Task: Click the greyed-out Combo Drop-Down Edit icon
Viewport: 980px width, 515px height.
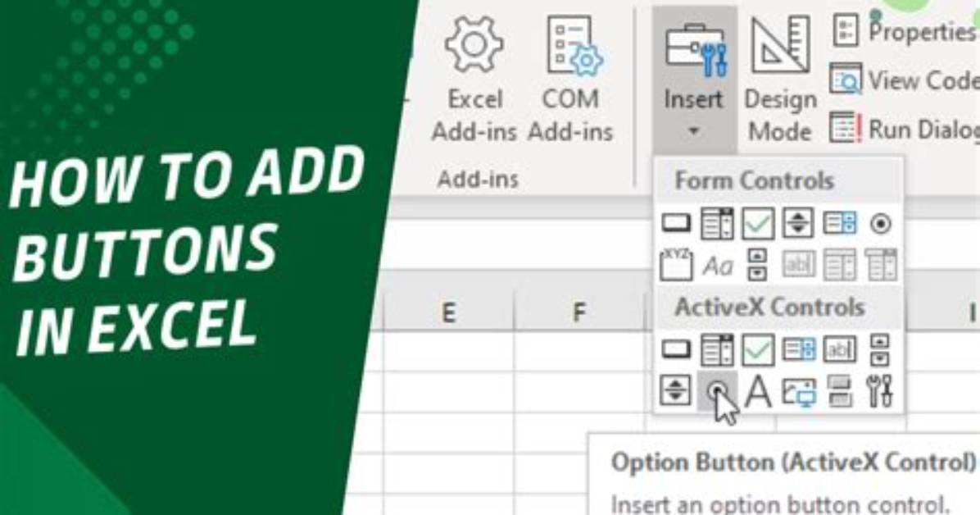Action: (881, 265)
